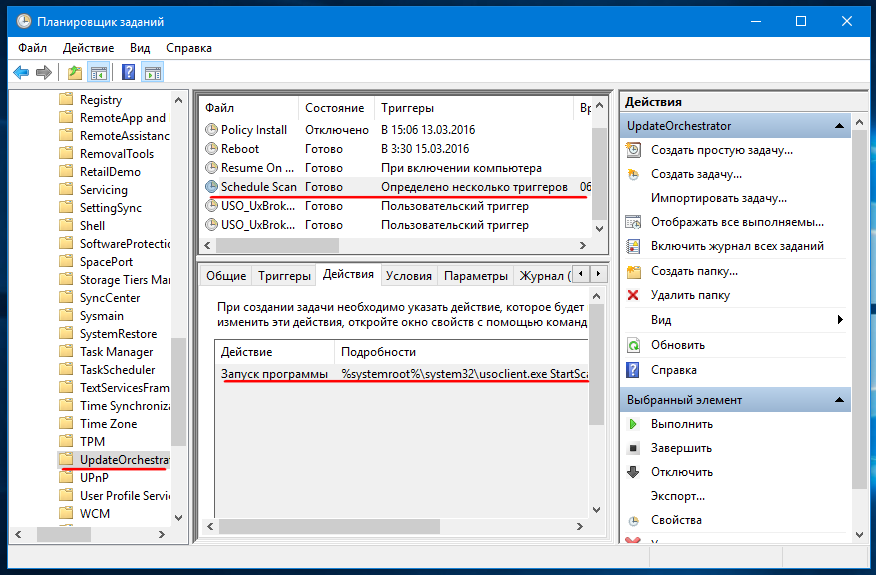Click the Создать простую задачу icon
The width and height of the screenshot is (876, 575).
pyautogui.click(x=633, y=150)
